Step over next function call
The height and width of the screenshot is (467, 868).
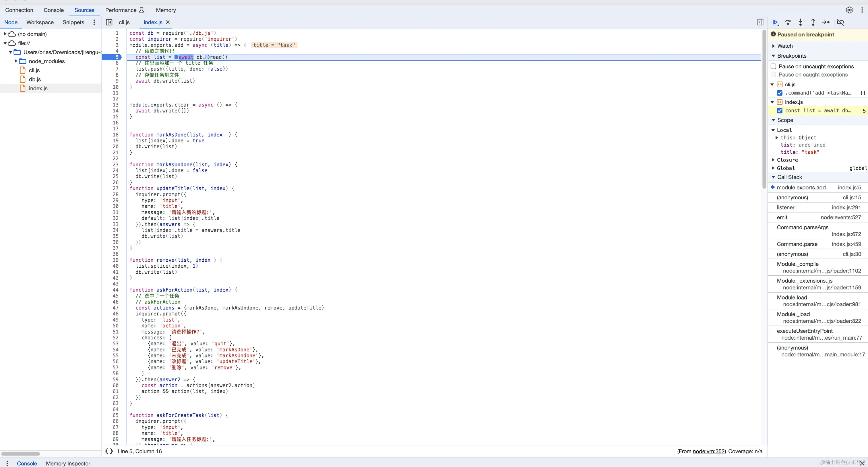coord(788,22)
